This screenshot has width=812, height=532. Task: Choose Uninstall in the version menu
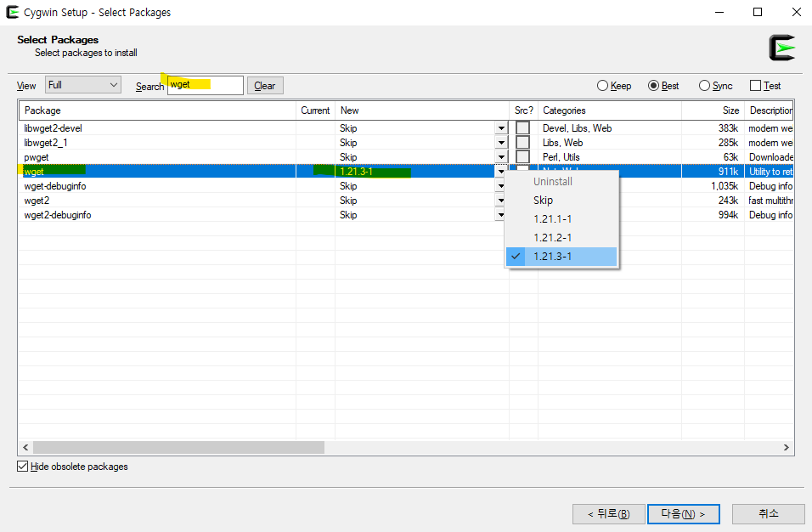coord(561,181)
